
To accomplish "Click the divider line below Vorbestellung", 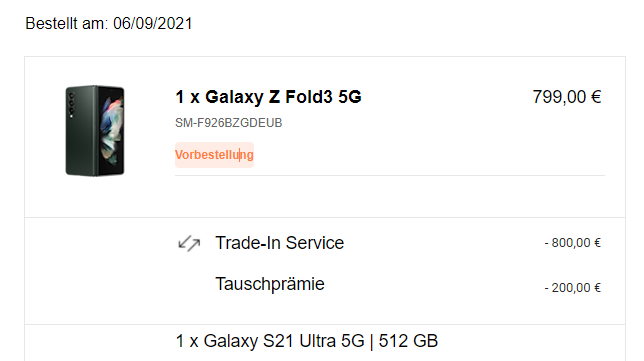I will point(390,175).
